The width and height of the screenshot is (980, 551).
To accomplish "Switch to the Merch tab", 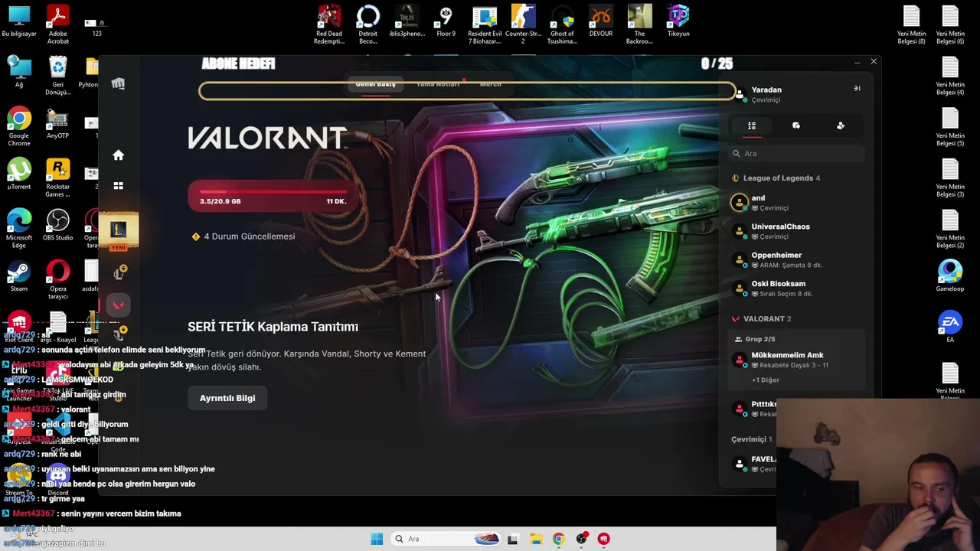I will [491, 83].
